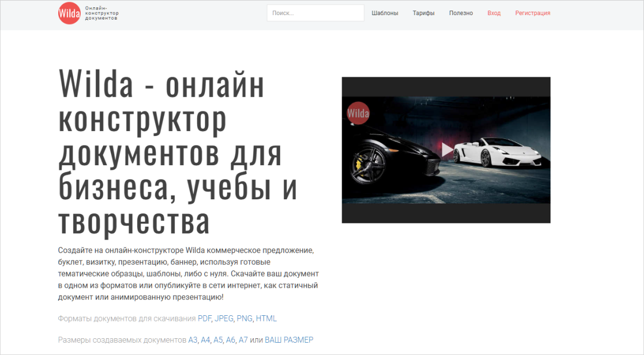Click the Вход login link
Viewport: 644px width, 355px height.
click(494, 13)
